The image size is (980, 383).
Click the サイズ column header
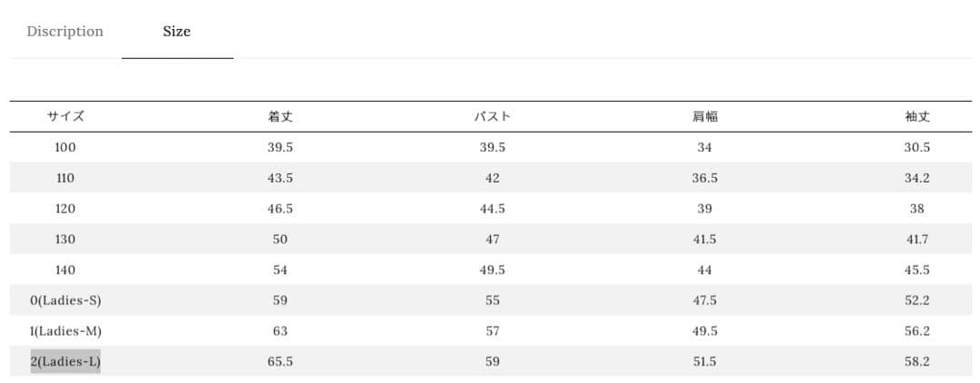coord(65,117)
